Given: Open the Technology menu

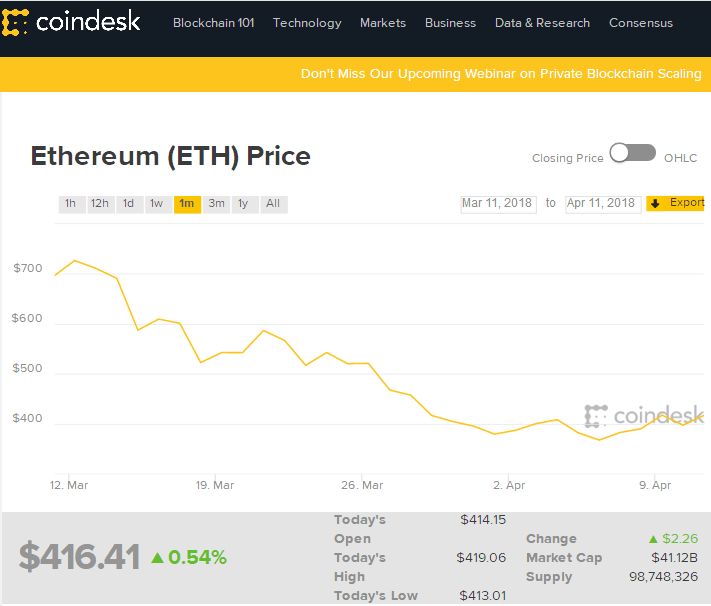Looking at the screenshot, I should 307,23.
